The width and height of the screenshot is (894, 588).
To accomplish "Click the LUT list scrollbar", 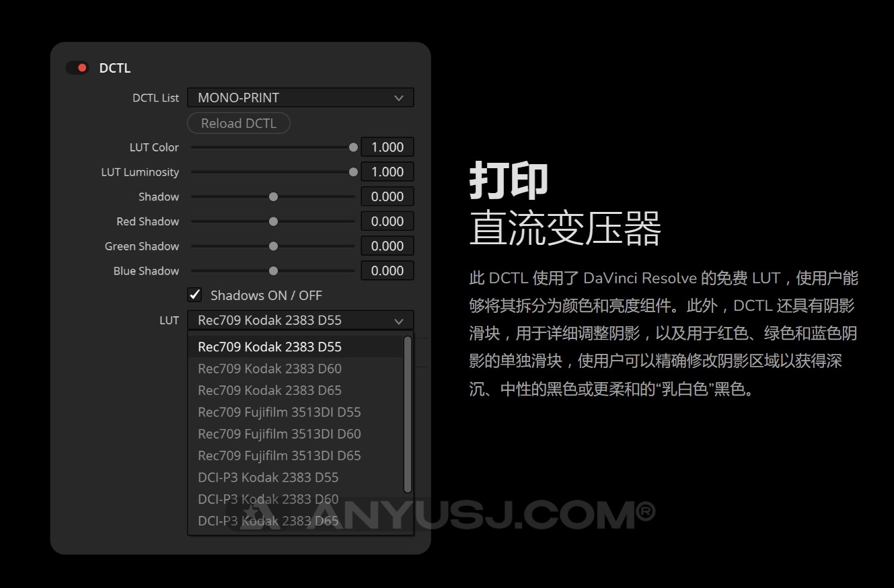I will [407, 414].
